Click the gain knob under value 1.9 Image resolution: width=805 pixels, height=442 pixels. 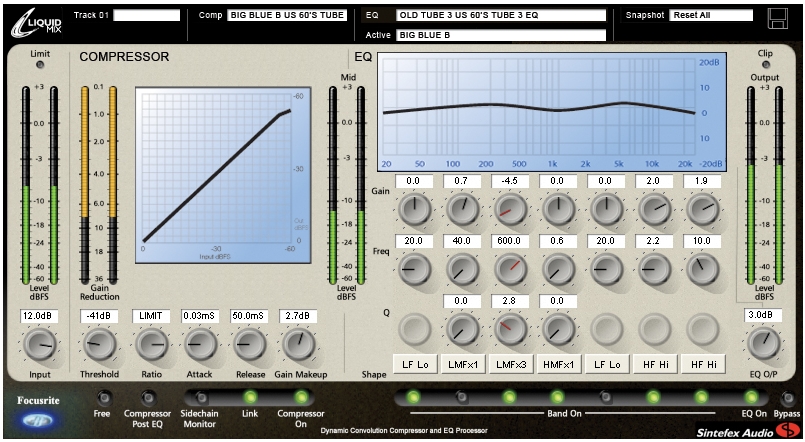[703, 209]
